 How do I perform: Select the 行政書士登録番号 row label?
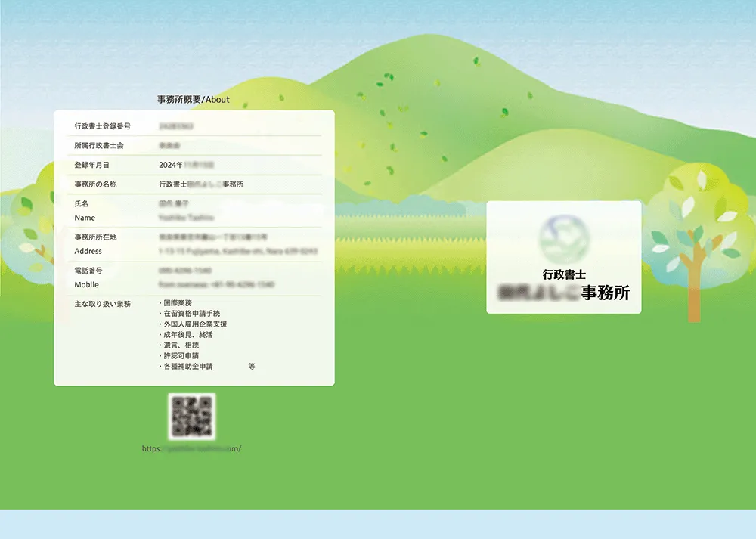(x=102, y=126)
